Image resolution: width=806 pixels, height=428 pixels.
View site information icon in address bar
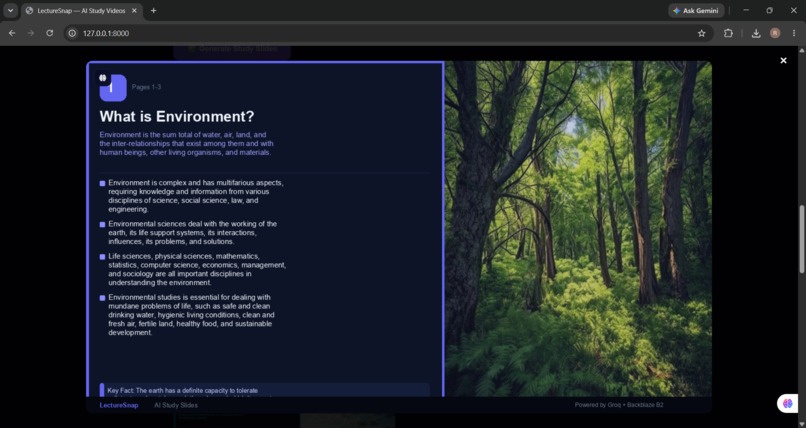pyautogui.click(x=72, y=33)
